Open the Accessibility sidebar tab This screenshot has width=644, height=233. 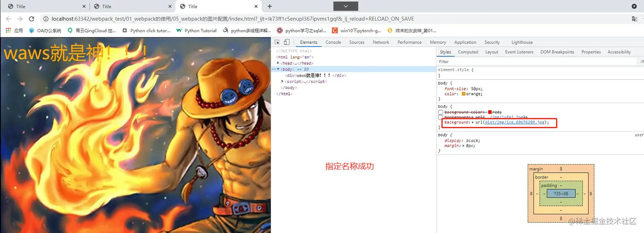pos(619,52)
